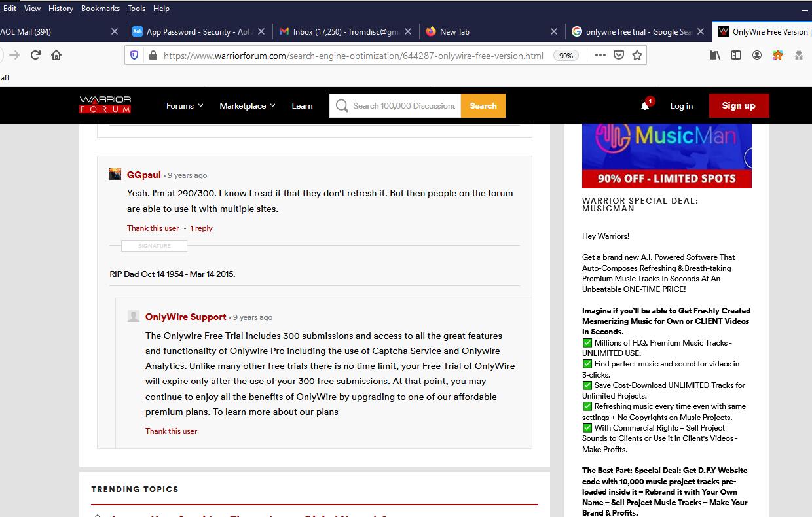Open the notifications bell
812x517 pixels.
646,105
